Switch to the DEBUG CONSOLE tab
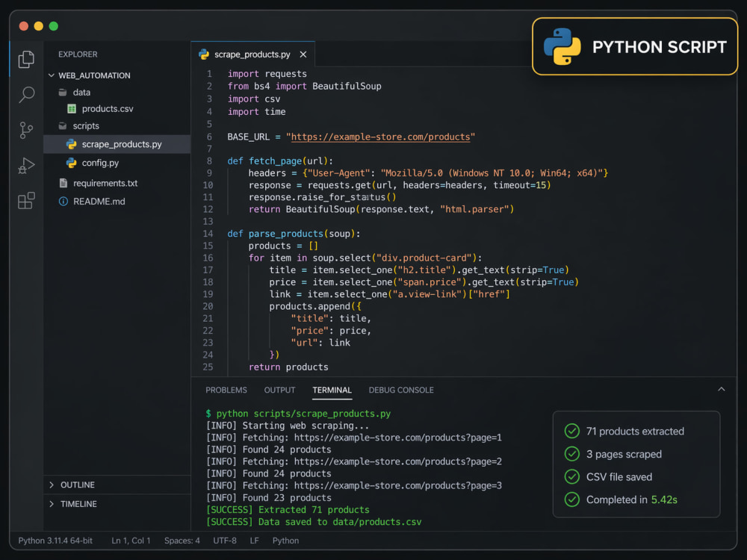Image resolution: width=747 pixels, height=560 pixels. point(401,390)
